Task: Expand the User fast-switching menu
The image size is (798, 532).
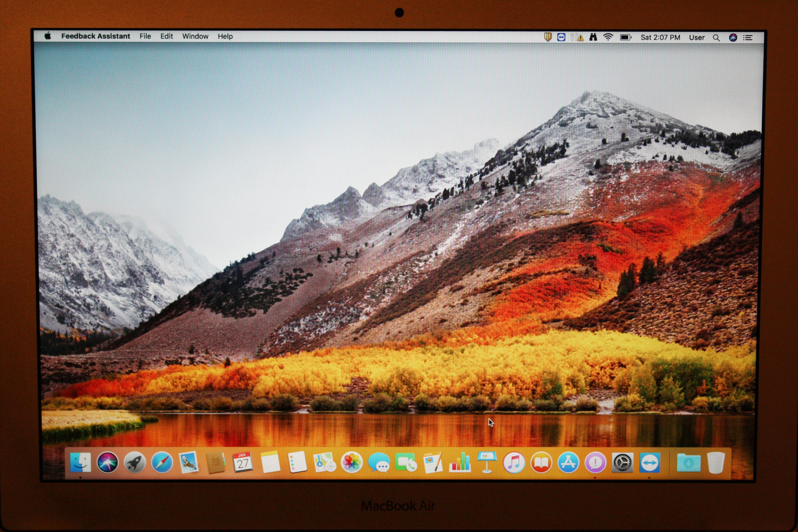Action: (x=697, y=38)
